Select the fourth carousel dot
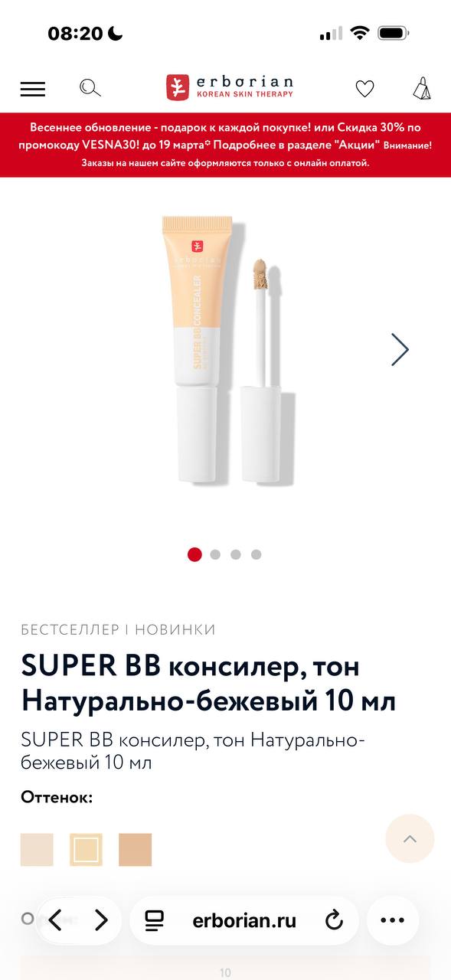This screenshot has width=451, height=980. [x=257, y=554]
